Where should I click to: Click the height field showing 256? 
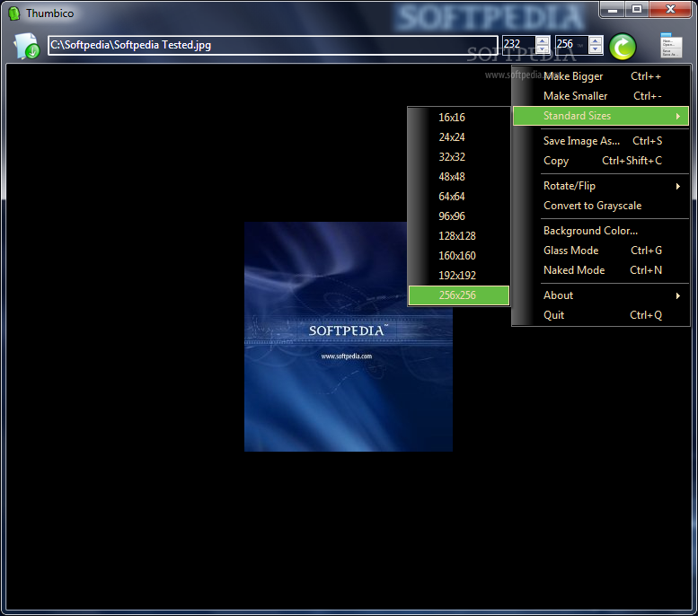[571, 45]
